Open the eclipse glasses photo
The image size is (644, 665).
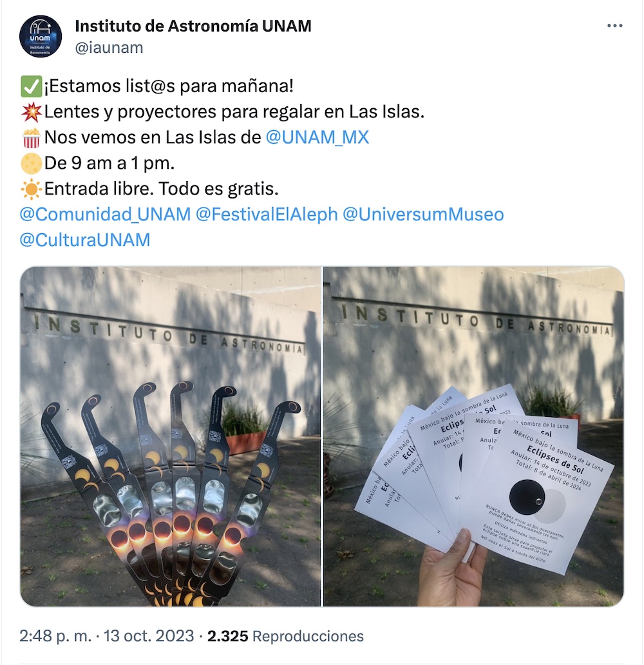pos(171,436)
